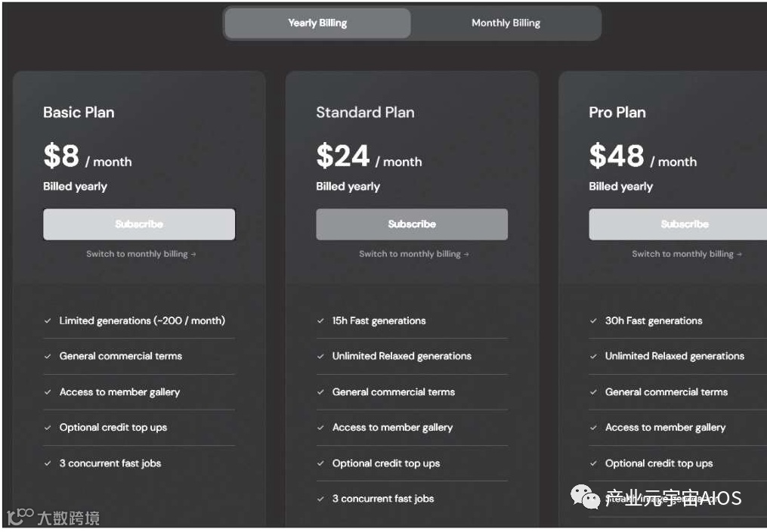Click checkmark next to Basic's Access to member gallery
This screenshot has height=532, width=767.
coord(48,392)
